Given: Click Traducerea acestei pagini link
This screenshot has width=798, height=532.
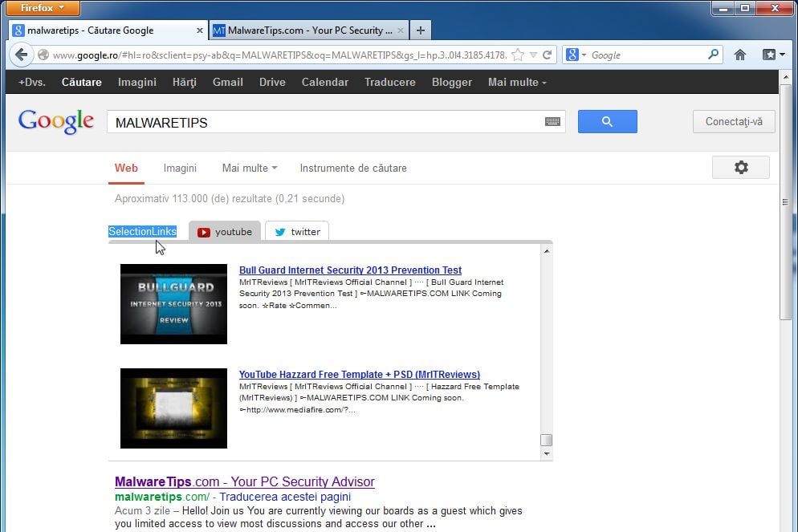Looking at the screenshot, I should [285, 497].
